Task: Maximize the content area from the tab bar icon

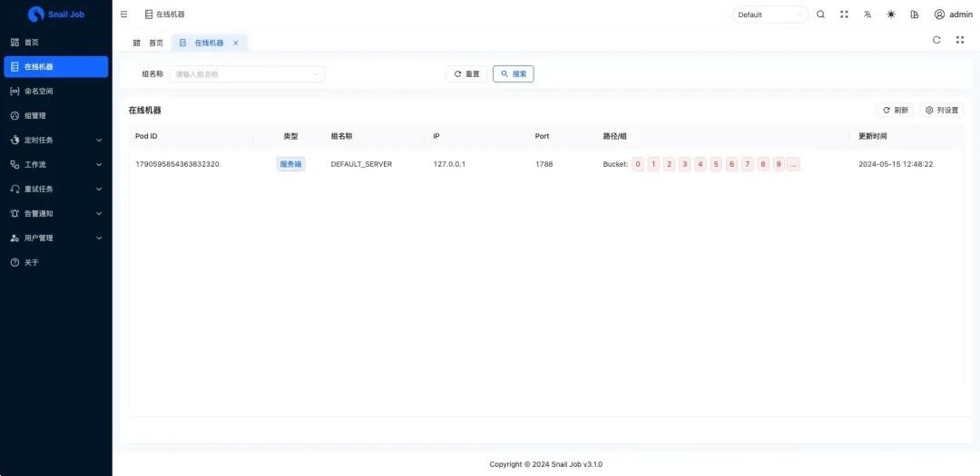Action: [960, 40]
